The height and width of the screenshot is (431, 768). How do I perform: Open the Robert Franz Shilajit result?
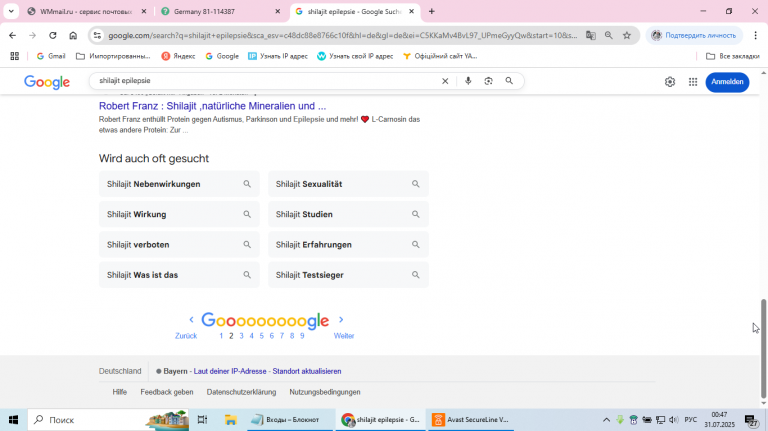(212, 106)
